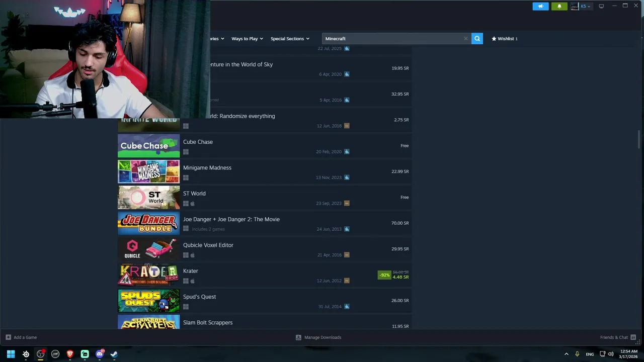Image resolution: width=644 pixels, height=362 pixels.
Task: Open Brave browser from the taskbar
Action: click(70, 354)
